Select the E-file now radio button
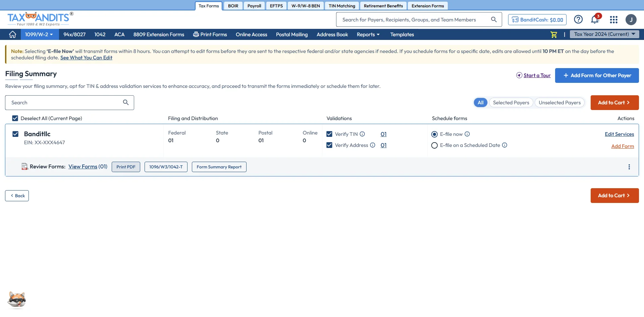Image resolution: width=644 pixels, height=317 pixels. pos(434,134)
